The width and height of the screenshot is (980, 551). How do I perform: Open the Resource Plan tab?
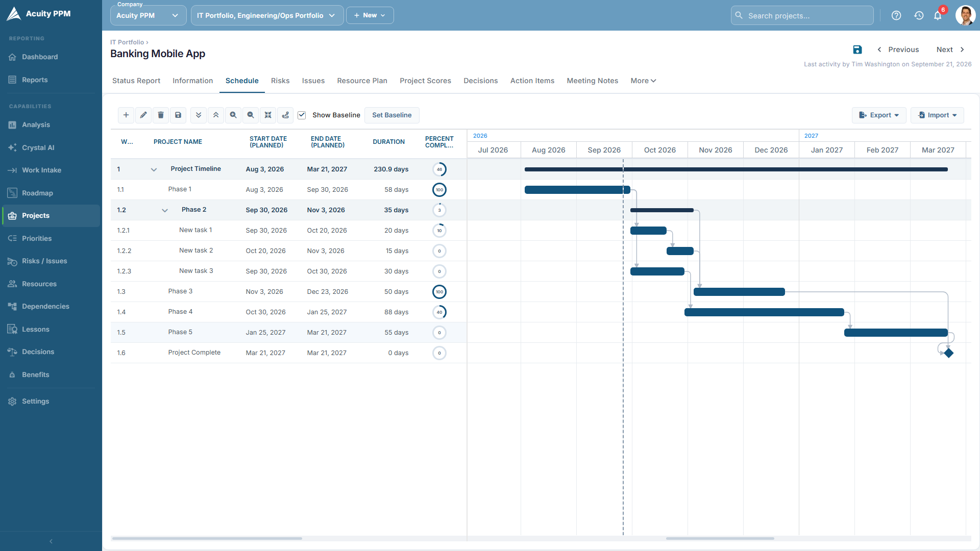362,81
